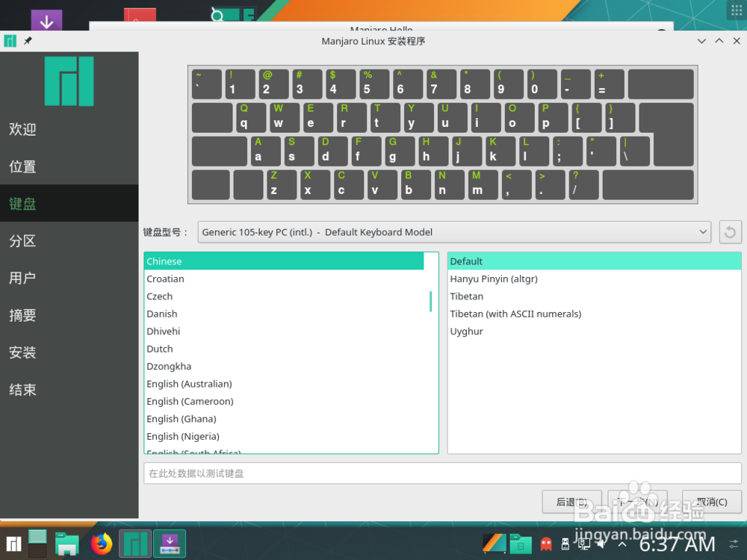Launch the file manager from the taskbar
The image size is (747, 560).
click(x=66, y=544)
